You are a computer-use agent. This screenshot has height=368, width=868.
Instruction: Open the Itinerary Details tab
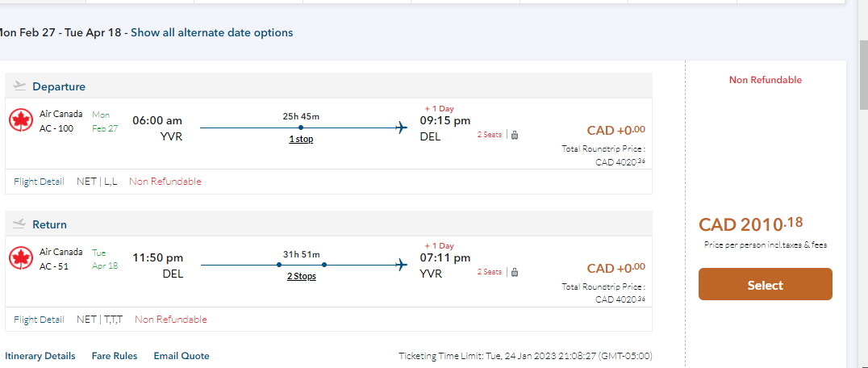click(x=40, y=356)
